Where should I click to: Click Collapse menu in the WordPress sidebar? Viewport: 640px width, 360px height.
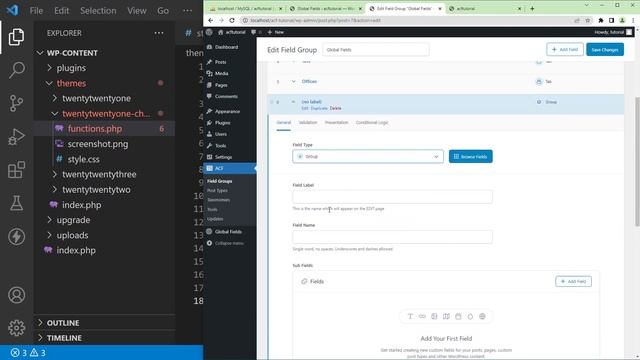230,243
